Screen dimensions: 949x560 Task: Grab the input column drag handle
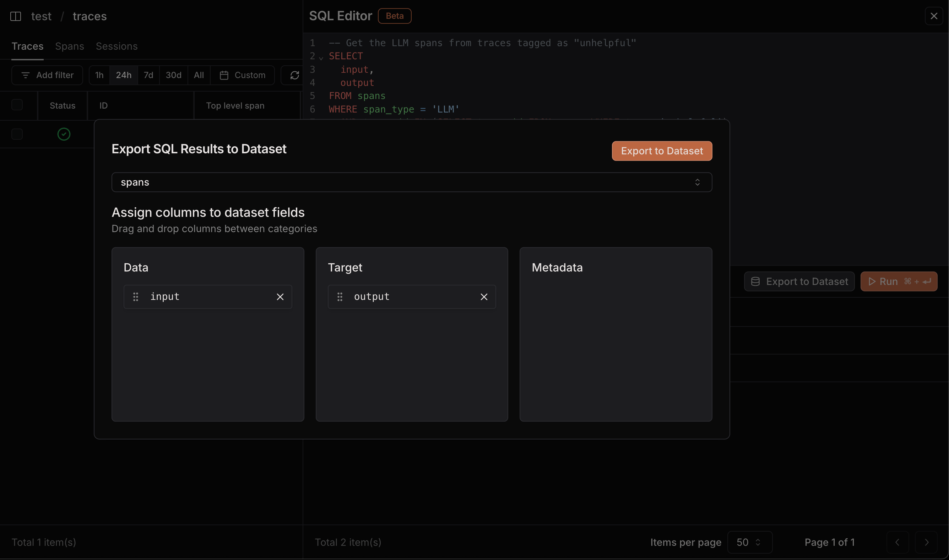(x=136, y=297)
